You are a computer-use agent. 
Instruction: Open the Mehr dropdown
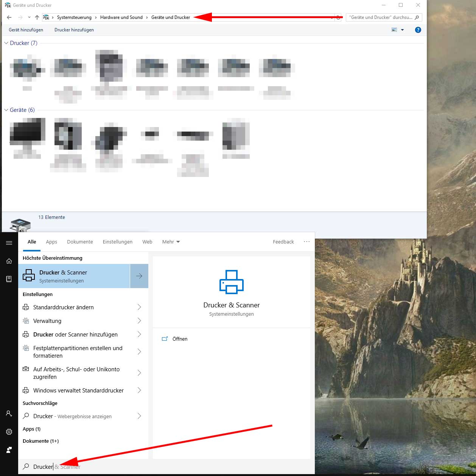[171, 242]
